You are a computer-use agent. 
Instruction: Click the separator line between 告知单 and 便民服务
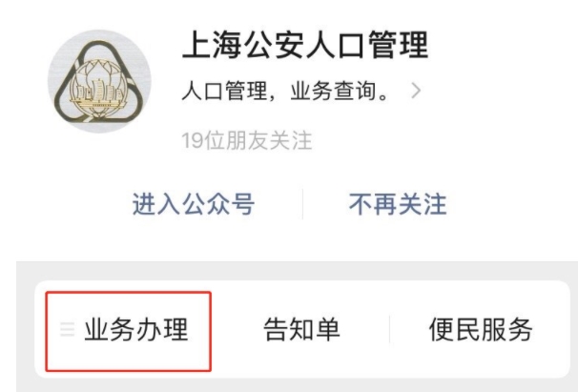pyautogui.click(x=390, y=329)
